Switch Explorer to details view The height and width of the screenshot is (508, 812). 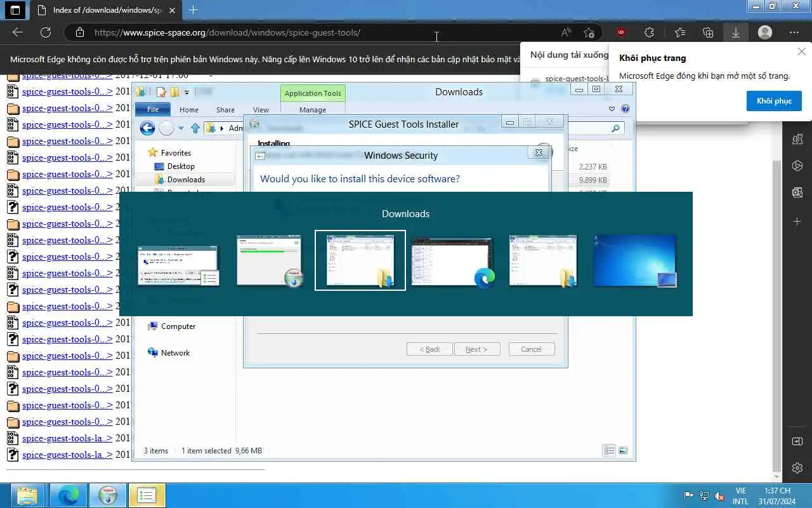click(x=609, y=451)
